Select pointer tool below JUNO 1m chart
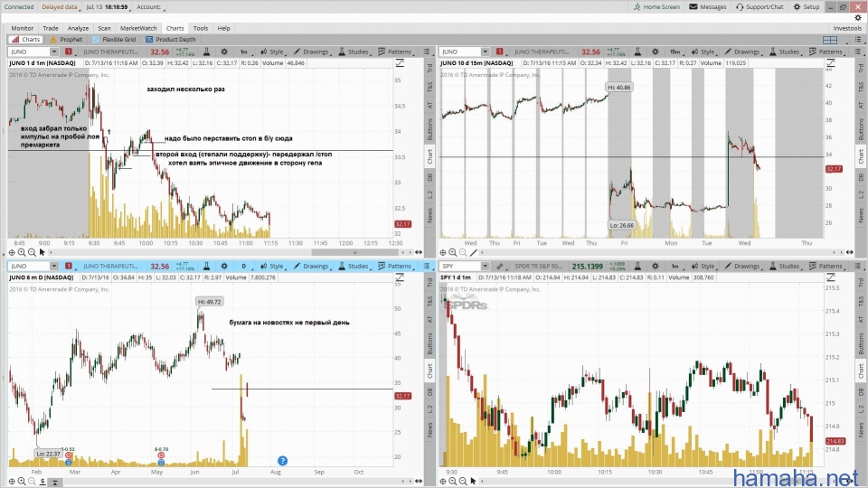This screenshot has height=488, width=868. coord(42,252)
